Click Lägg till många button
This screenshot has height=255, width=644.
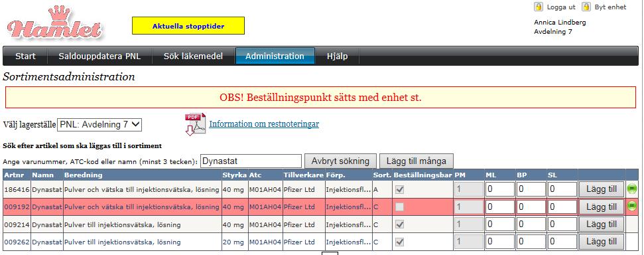point(417,161)
